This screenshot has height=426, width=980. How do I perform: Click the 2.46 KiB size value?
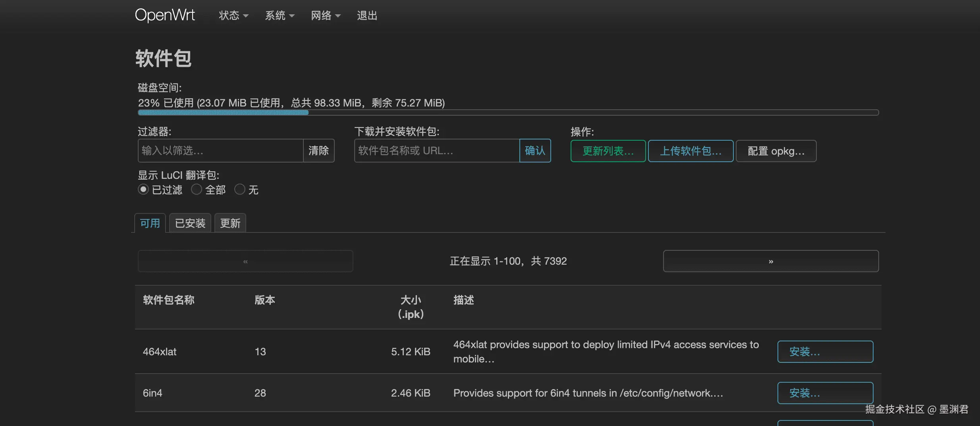pyautogui.click(x=411, y=393)
